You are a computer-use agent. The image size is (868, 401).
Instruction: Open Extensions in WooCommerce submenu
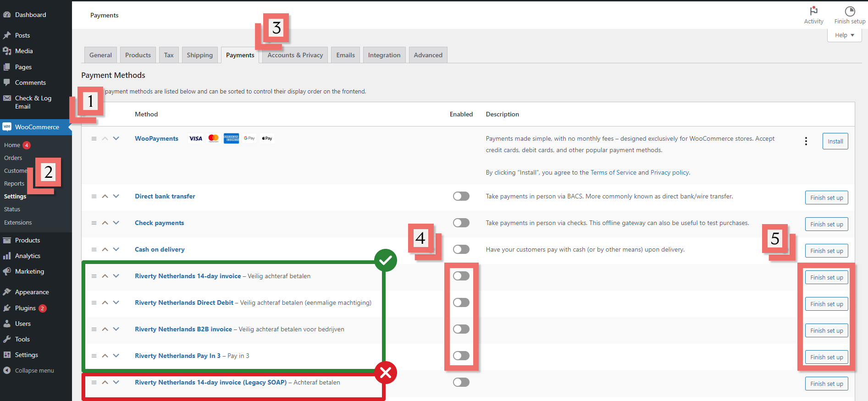click(x=18, y=222)
